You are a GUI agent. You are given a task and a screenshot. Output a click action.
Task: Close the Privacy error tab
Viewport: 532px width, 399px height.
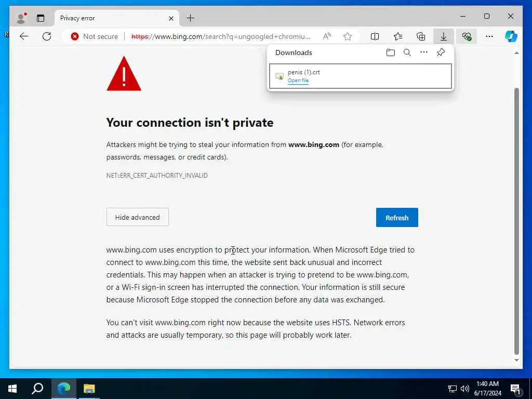[171, 18]
